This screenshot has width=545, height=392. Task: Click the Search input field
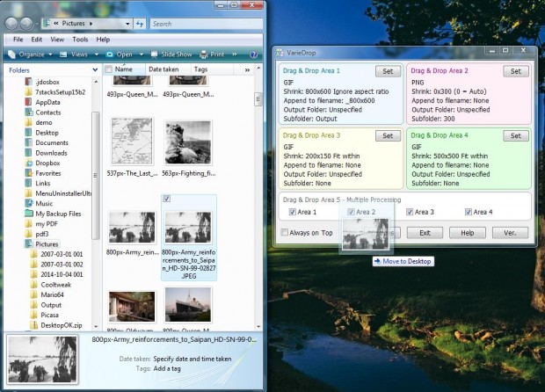[x=207, y=24]
